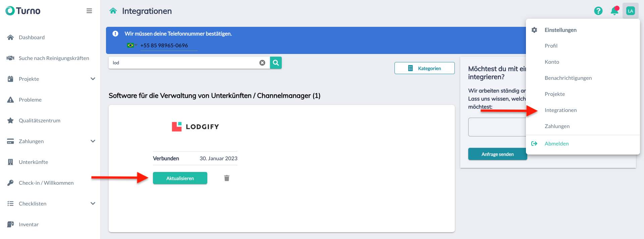
Task: Click the inventory icon in sidebar
Action: 10,224
